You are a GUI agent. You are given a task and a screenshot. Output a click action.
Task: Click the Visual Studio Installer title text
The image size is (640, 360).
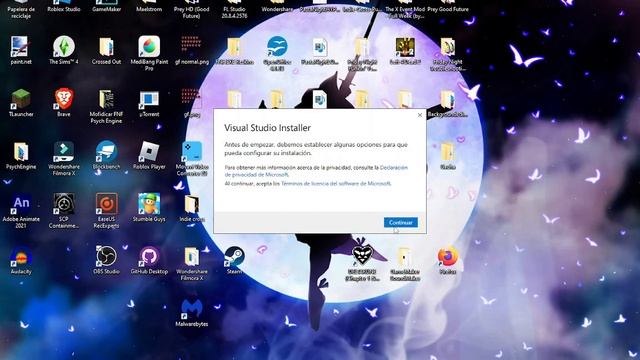click(x=267, y=128)
